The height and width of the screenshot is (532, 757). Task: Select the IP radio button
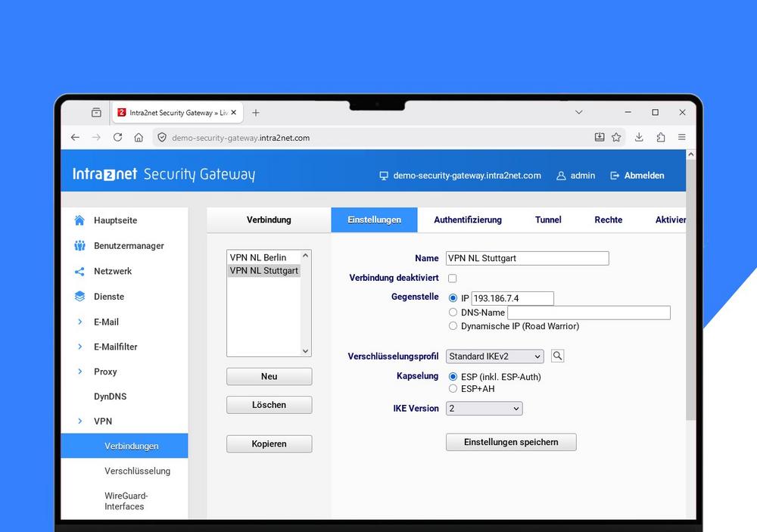point(453,298)
